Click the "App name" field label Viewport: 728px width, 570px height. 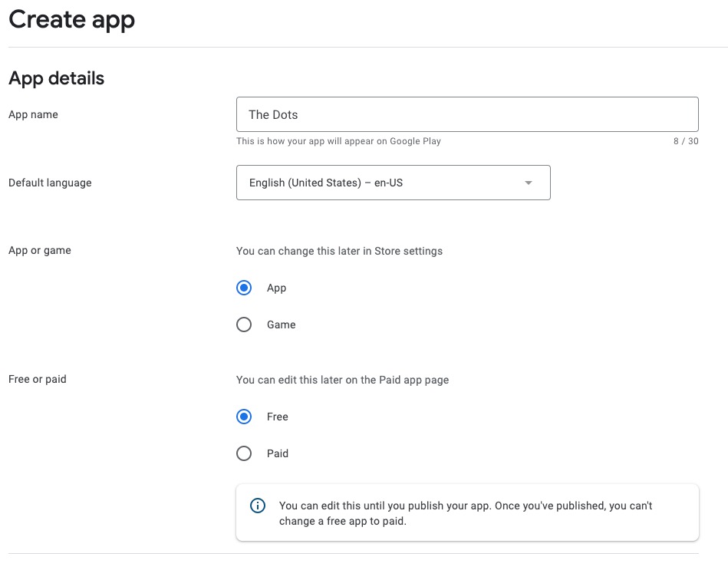point(33,114)
